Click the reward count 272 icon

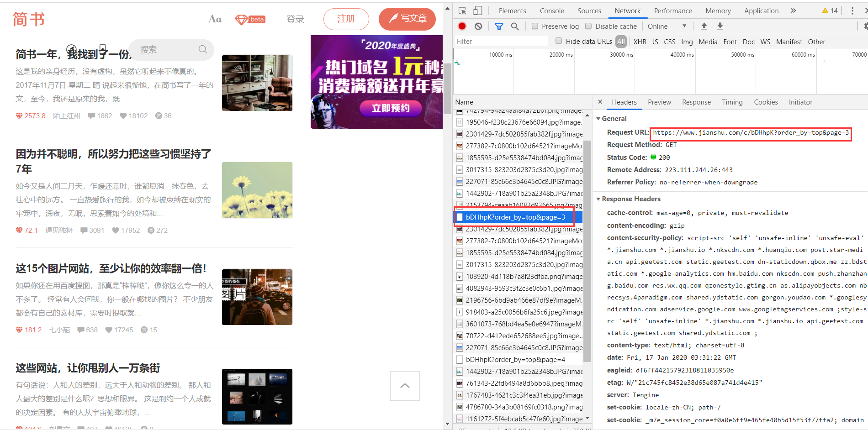tap(151, 230)
